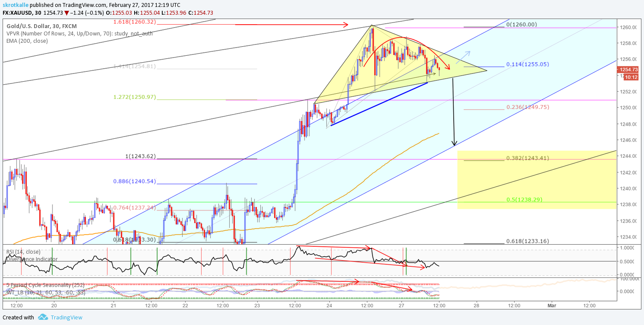Select the 0.764(1237.24) Fibonacci label
Screen dimensions: 644x325
click(x=134, y=207)
